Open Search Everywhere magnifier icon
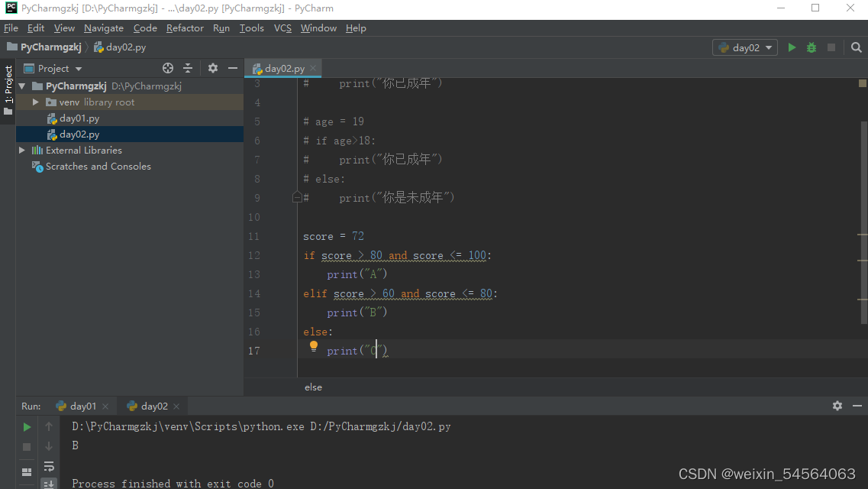 click(x=857, y=47)
